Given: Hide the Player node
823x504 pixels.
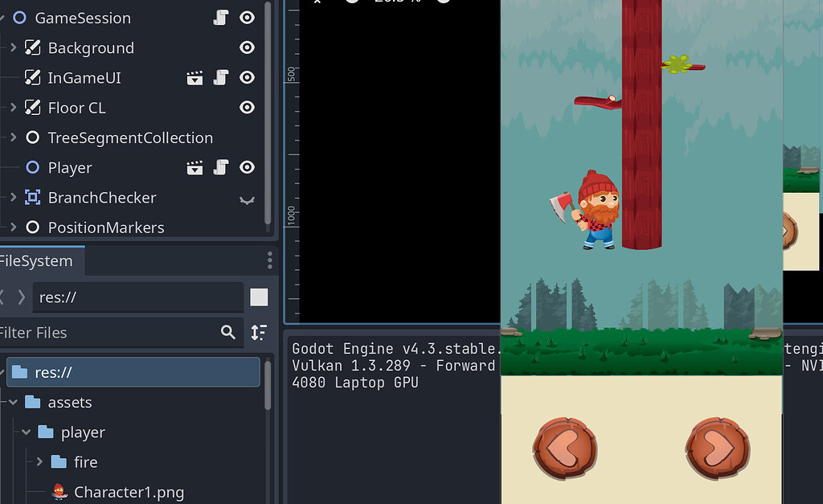Looking at the screenshot, I should coord(247,167).
